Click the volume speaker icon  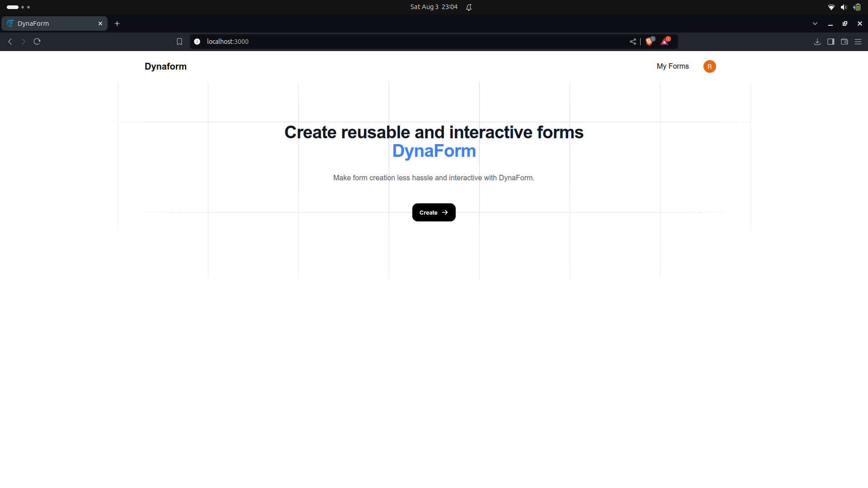tap(844, 7)
